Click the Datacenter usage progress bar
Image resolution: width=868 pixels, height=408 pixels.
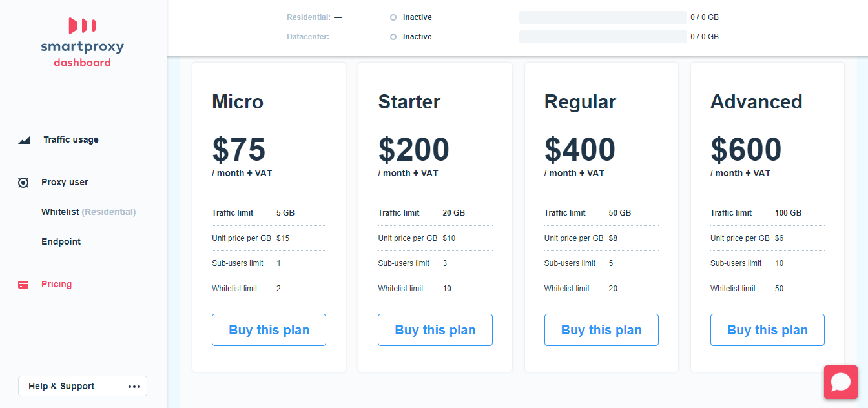tap(603, 36)
